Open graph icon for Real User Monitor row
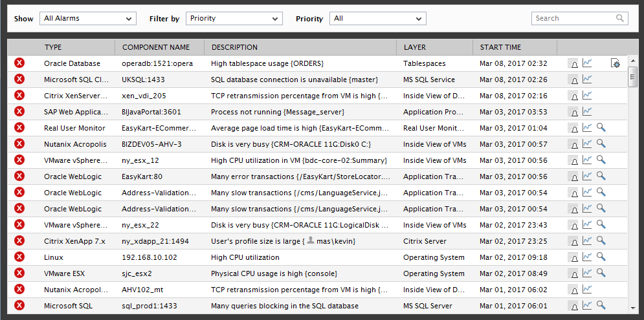 pos(587,127)
